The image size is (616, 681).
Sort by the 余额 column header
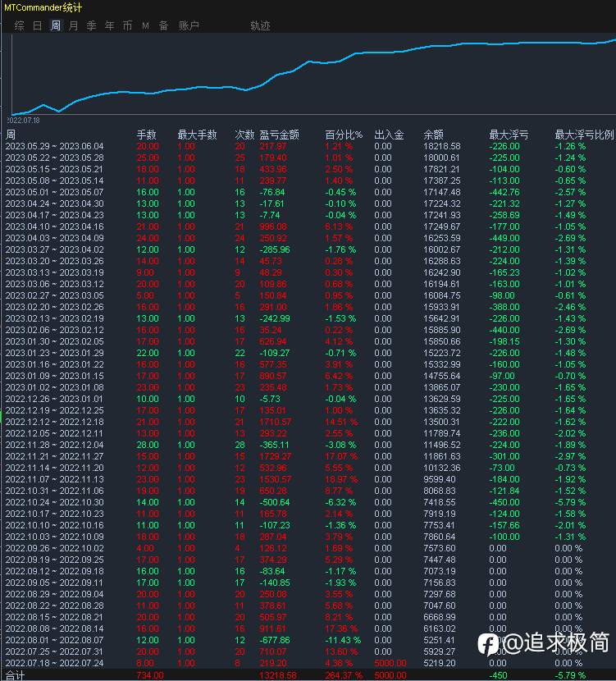tap(433, 135)
